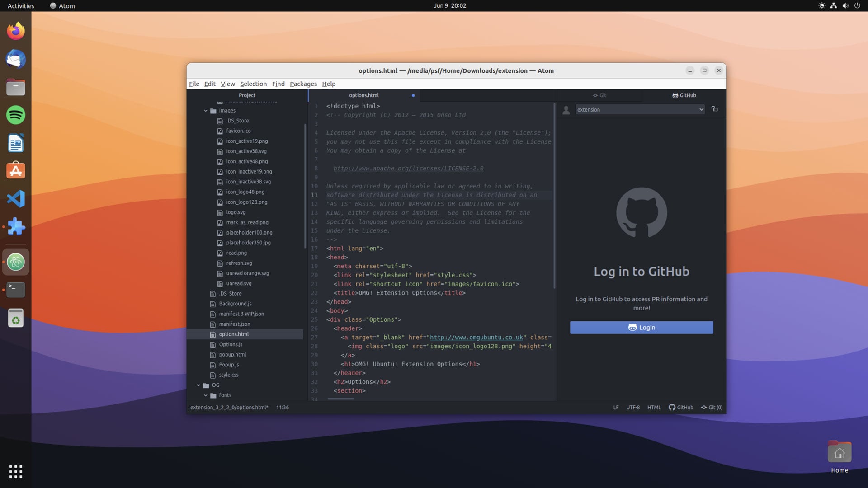The image size is (868, 488).
Task: Select popup.html in the project tree
Action: pyautogui.click(x=232, y=355)
